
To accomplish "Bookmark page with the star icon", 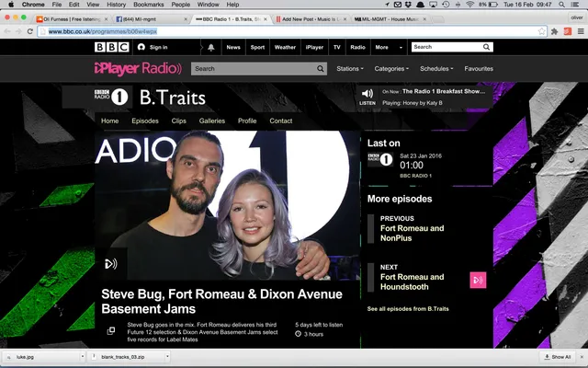I will point(541,31).
